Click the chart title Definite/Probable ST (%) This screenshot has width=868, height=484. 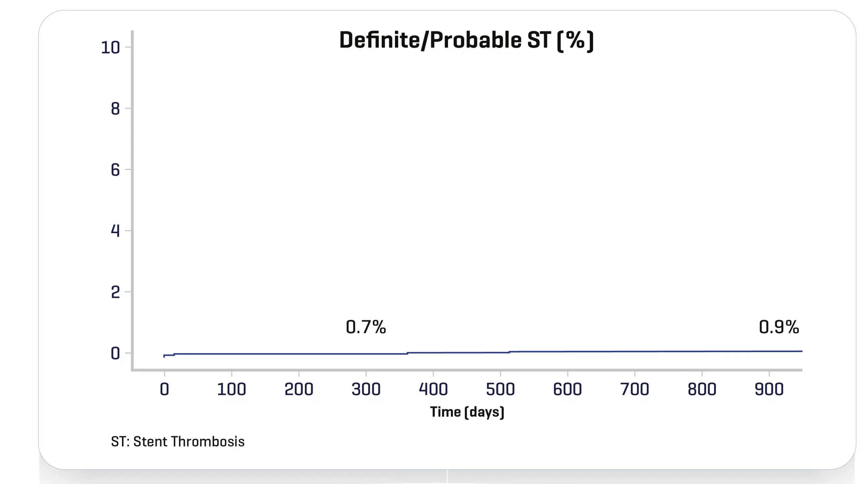point(466,41)
